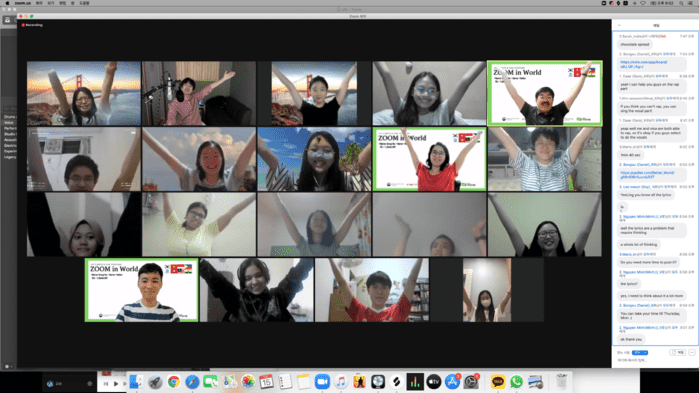Open the App Store dock icon

[452, 382]
